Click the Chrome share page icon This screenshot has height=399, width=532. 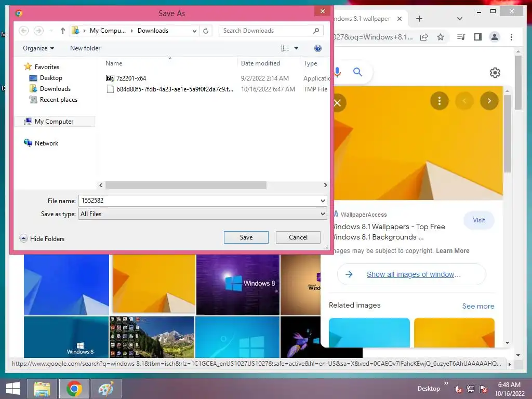tap(424, 37)
